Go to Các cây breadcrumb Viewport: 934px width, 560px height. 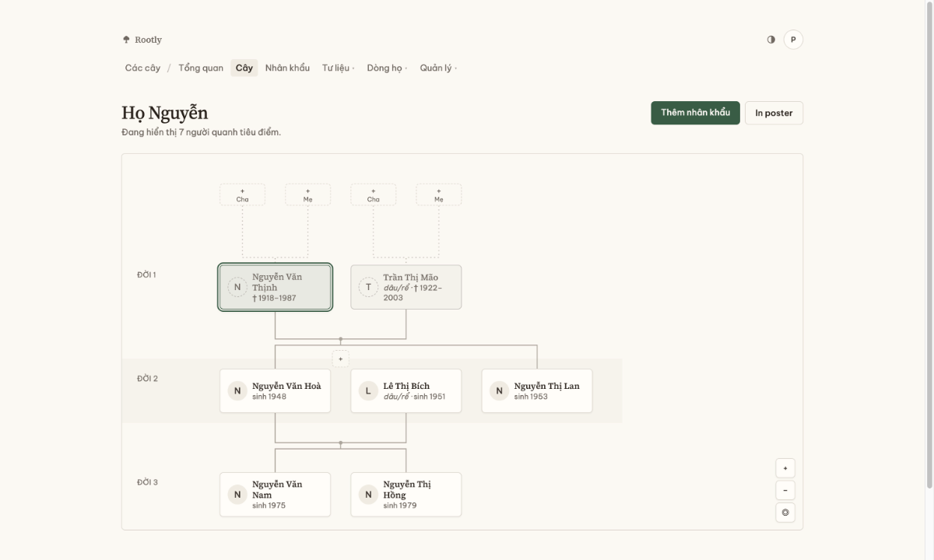[142, 68]
